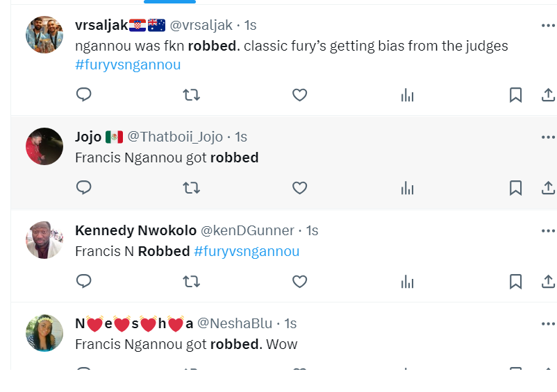Bookmark vrsaljak's tweet
Image resolution: width=557 pixels, height=392 pixels.
[x=515, y=95]
